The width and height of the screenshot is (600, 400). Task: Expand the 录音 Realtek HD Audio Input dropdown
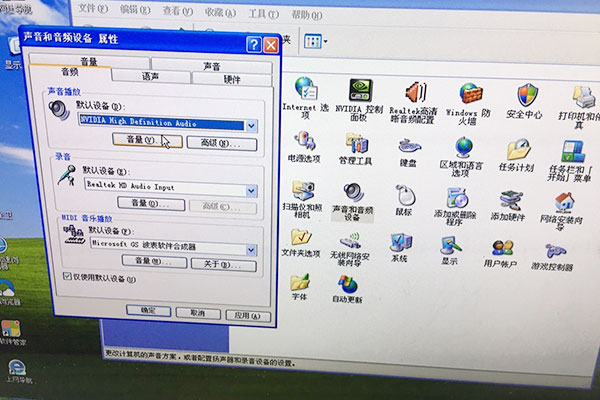[x=251, y=188]
